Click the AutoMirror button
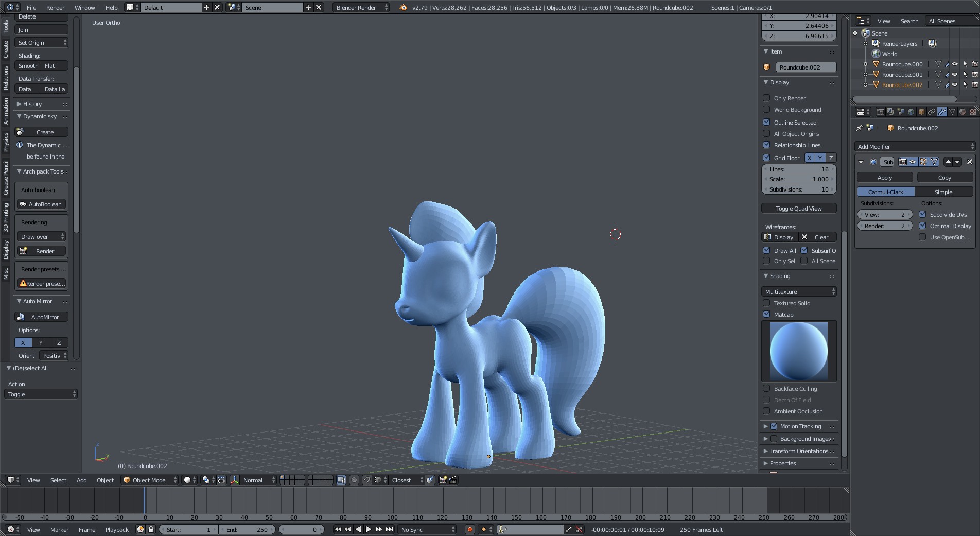The width and height of the screenshot is (980, 536). click(41, 317)
